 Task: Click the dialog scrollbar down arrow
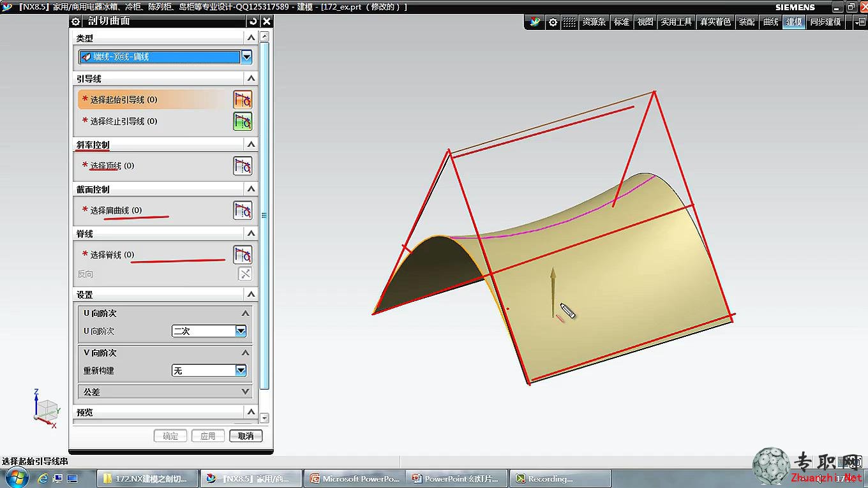[264, 418]
